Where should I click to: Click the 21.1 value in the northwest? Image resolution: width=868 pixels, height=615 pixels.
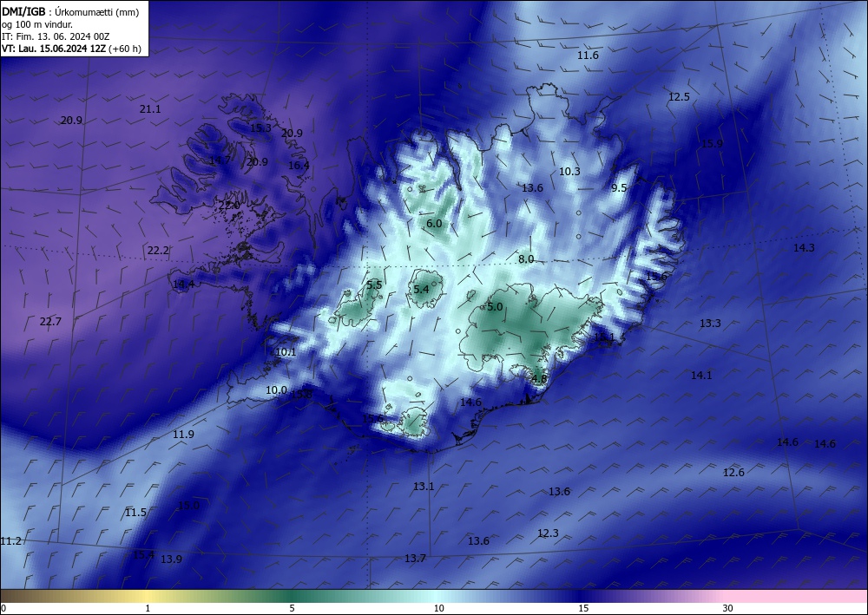click(150, 109)
